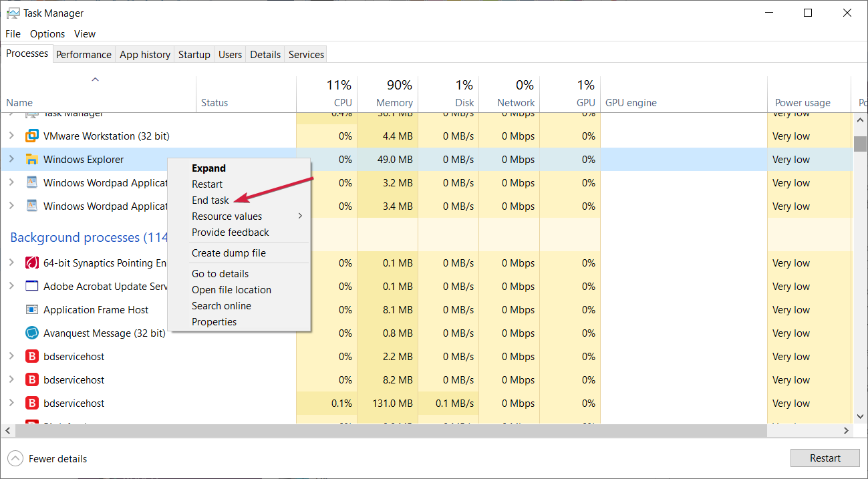The width and height of the screenshot is (868, 479).
Task: Open the Startup tab
Action: coord(194,55)
